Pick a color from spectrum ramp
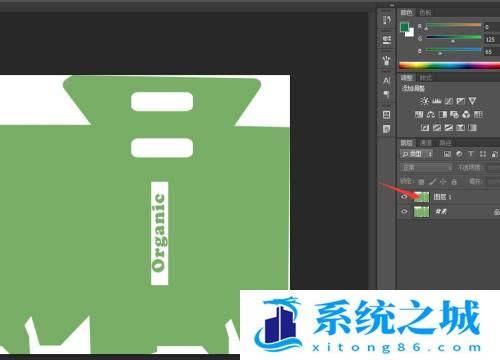This screenshot has height=360, width=500. [x=450, y=65]
